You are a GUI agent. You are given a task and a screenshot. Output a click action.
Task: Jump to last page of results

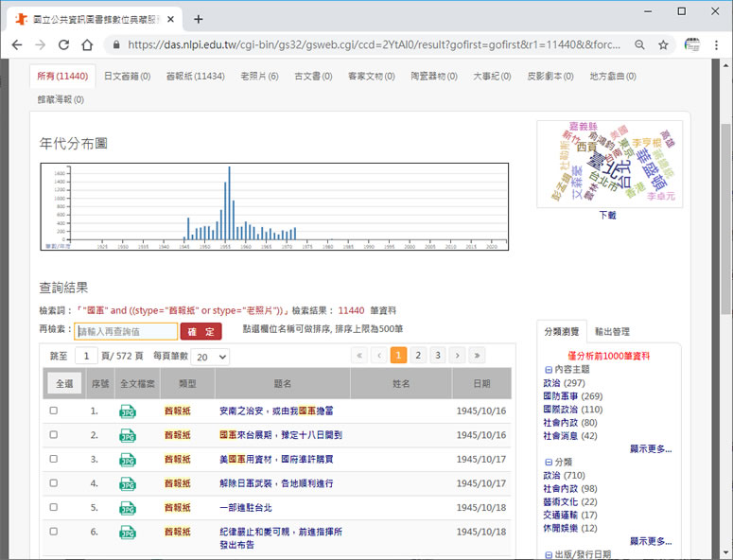pyautogui.click(x=477, y=356)
